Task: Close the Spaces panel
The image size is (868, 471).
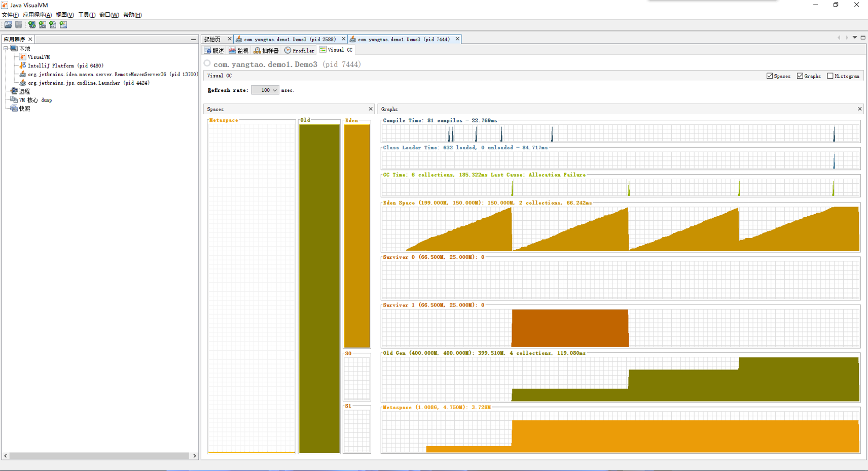Action: click(x=370, y=109)
